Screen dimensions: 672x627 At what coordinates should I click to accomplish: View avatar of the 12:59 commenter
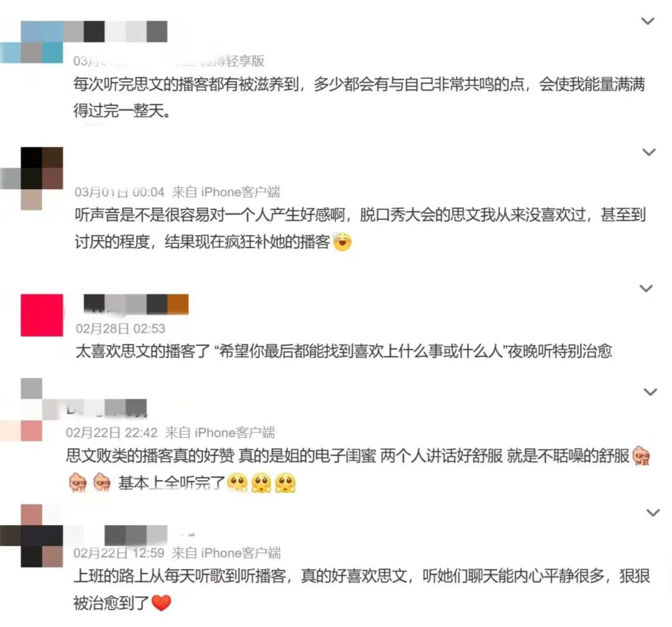[x=32, y=536]
